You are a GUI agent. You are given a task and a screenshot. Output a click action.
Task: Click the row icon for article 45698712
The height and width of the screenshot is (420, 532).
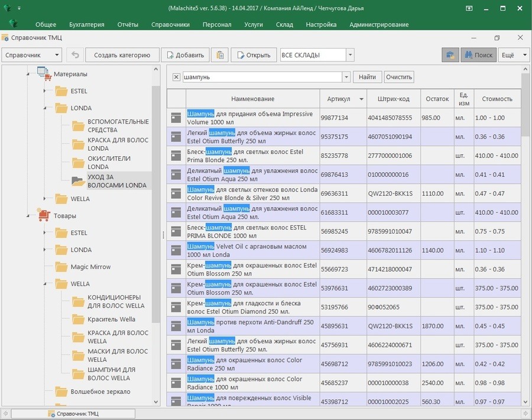coord(176,364)
